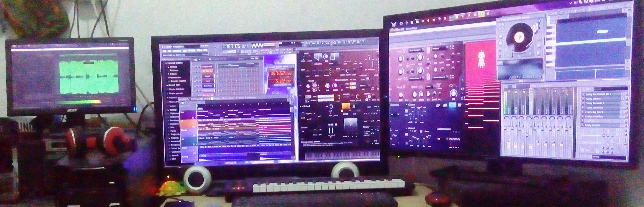Click the first channel's volume knob in channel rack
Image resolution: width=644 pixels, height=207 pixels.
(x=200, y=67)
